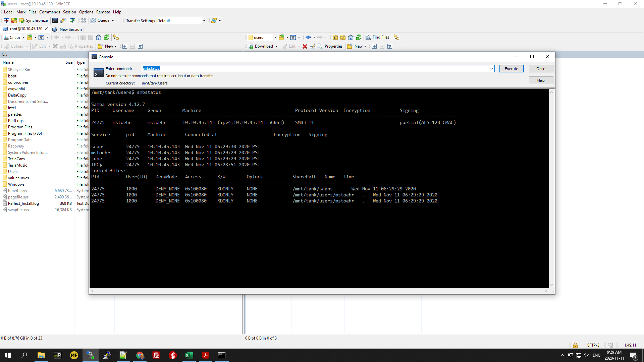This screenshot has width=644, height=362.
Task: Expand the Queue dropdown arrow
Action: click(113, 20)
